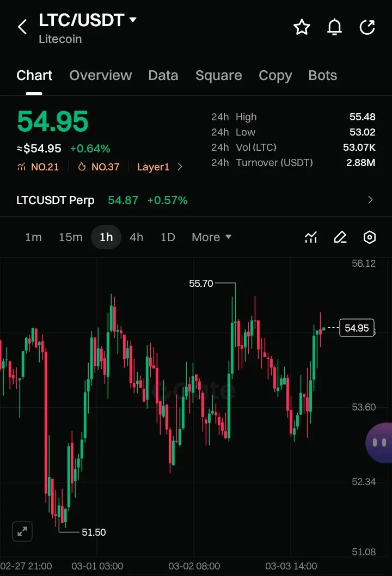Tap the 55.70 high marker on chart
The width and height of the screenshot is (392, 576).
coord(201,283)
